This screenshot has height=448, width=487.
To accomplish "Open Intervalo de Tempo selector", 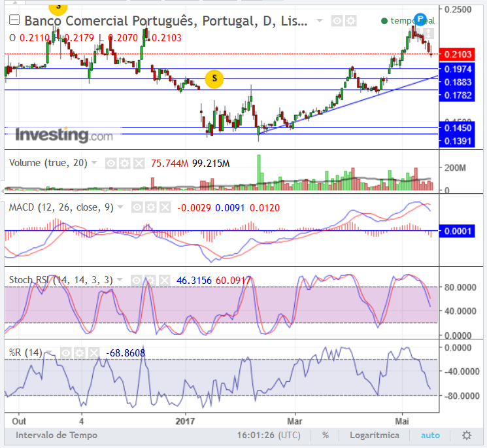I will 56,436.
